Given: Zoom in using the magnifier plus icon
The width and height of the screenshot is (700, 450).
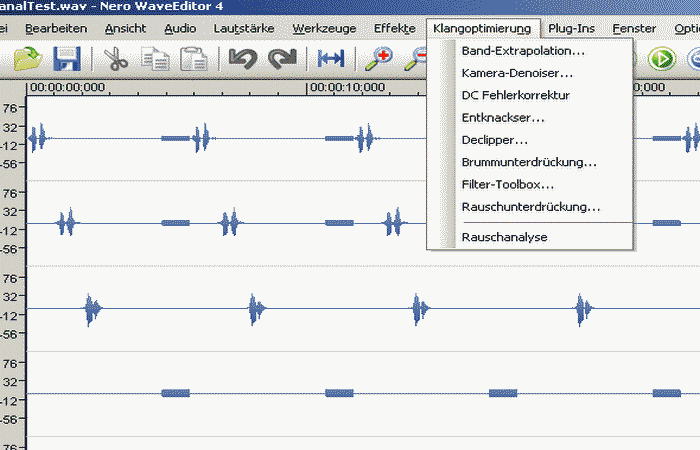Looking at the screenshot, I should point(378,59).
